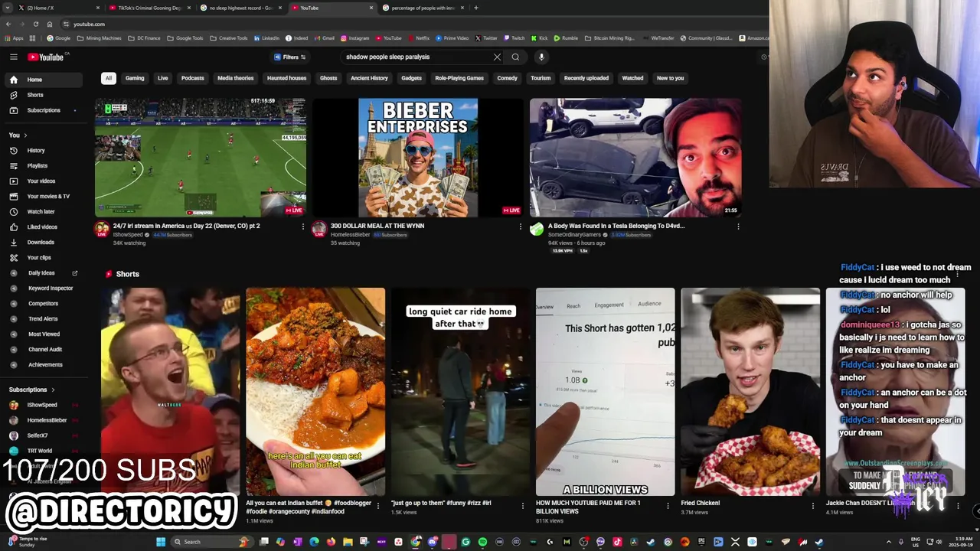Select the Recently uploaded filter chip

click(x=586, y=78)
